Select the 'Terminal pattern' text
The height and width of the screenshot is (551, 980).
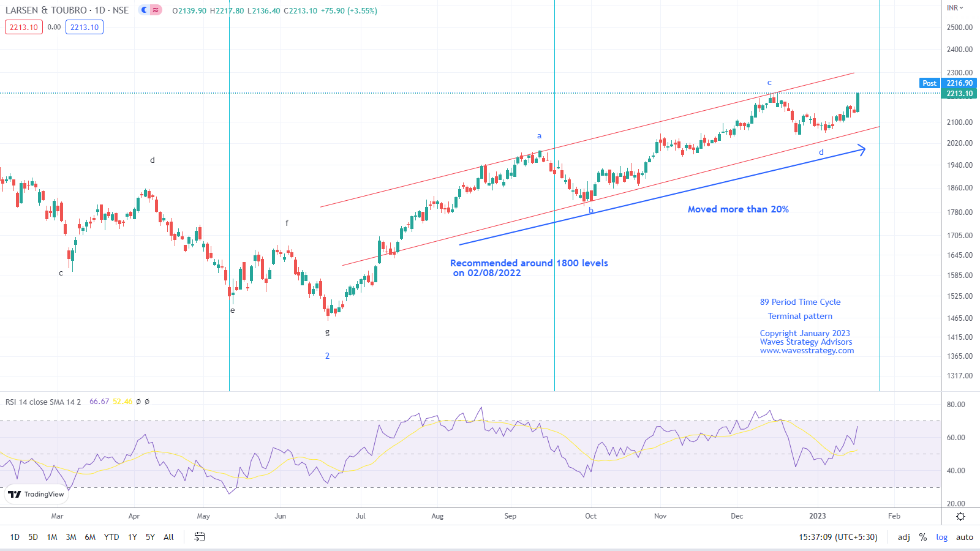point(800,316)
